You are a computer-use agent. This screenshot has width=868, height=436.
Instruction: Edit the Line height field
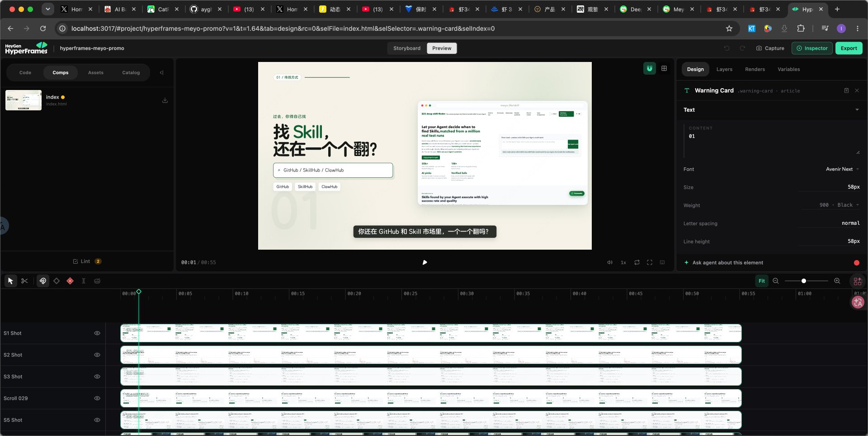[x=829, y=241]
